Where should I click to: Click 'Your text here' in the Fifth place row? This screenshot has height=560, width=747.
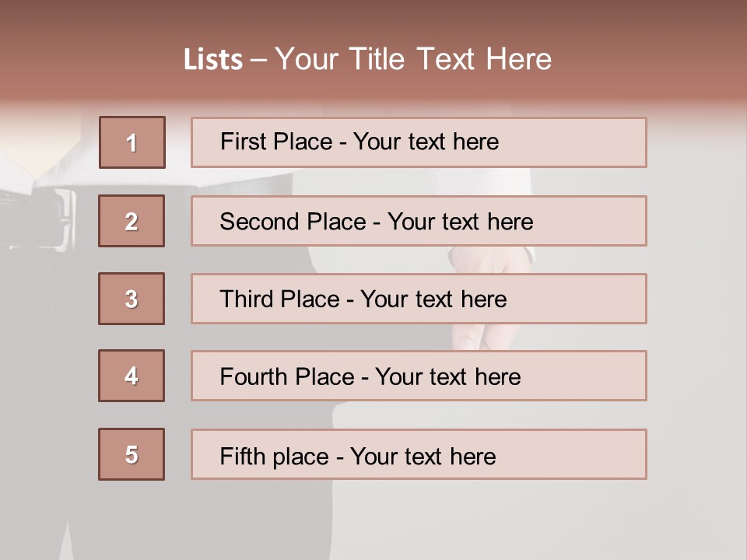tap(423, 456)
